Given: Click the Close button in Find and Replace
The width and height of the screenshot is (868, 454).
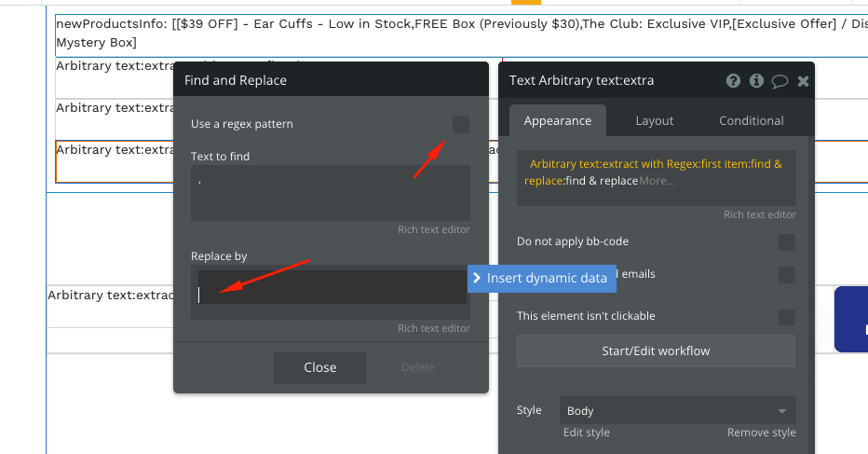Looking at the screenshot, I should click(319, 367).
